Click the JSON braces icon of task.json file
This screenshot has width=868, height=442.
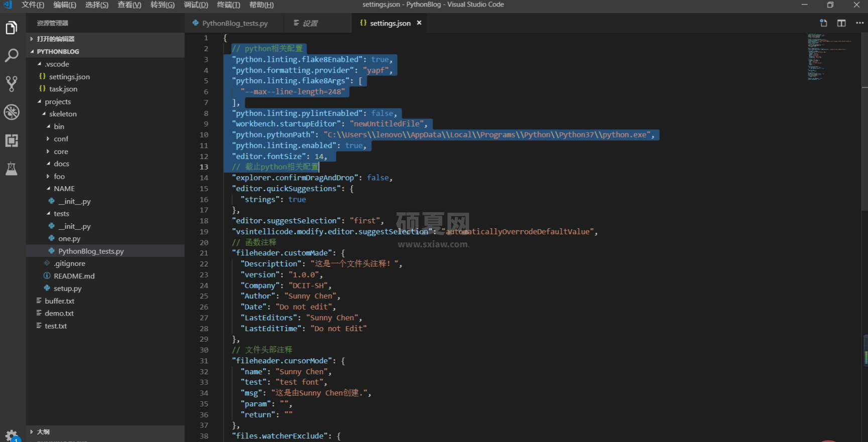point(42,89)
